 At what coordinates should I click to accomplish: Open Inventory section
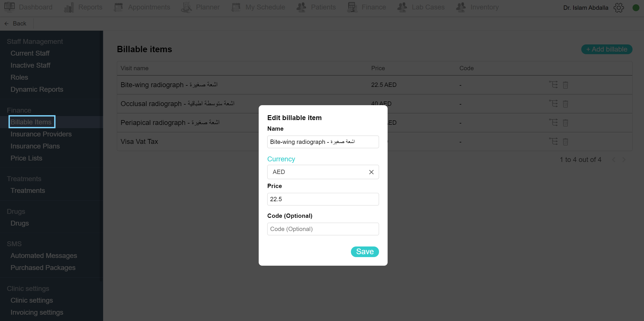[477, 7]
